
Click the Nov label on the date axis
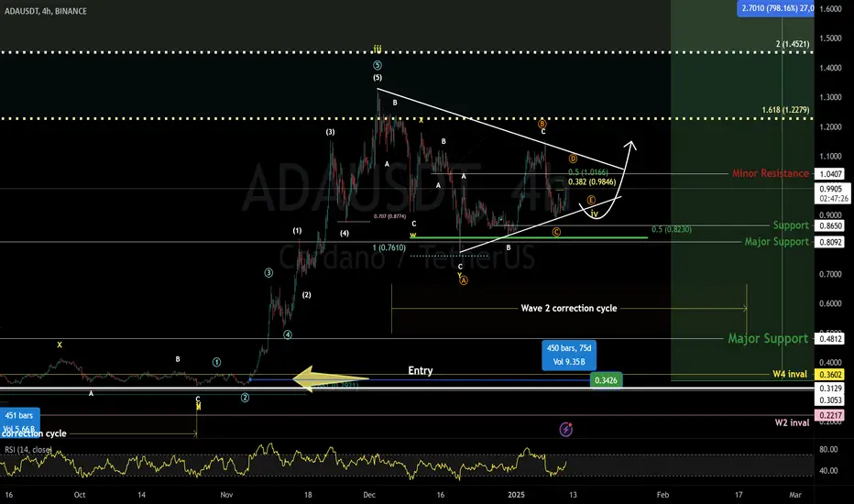226,495
